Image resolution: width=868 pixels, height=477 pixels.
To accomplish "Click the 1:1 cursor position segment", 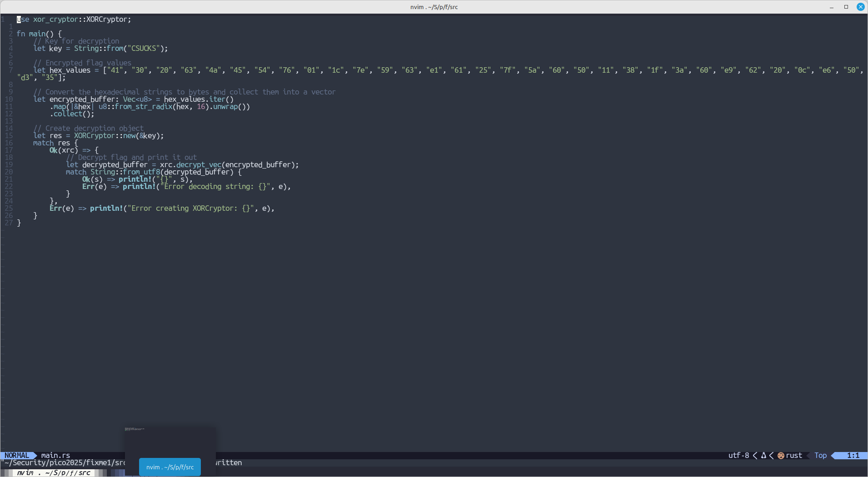I will coord(853,456).
